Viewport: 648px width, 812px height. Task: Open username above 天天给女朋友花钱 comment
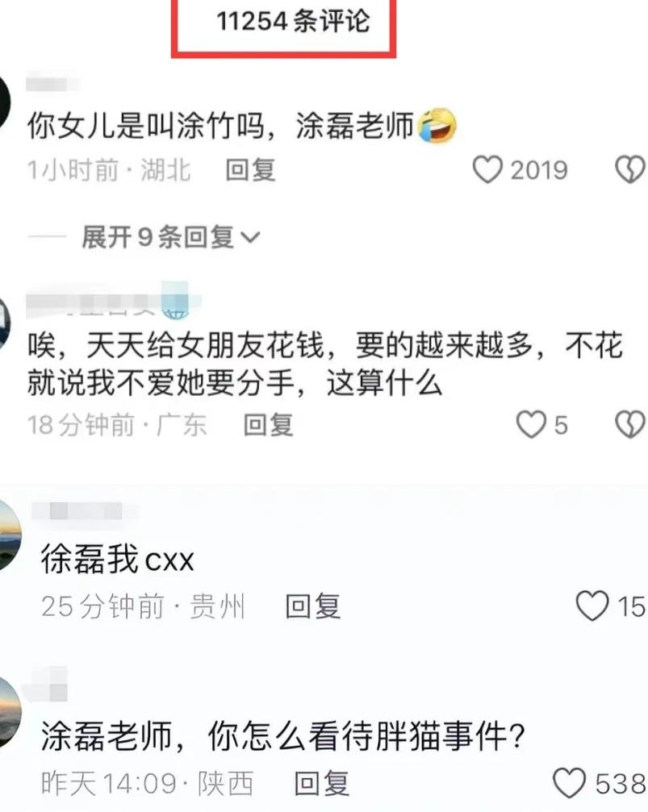pyautogui.click(x=113, y=301)
